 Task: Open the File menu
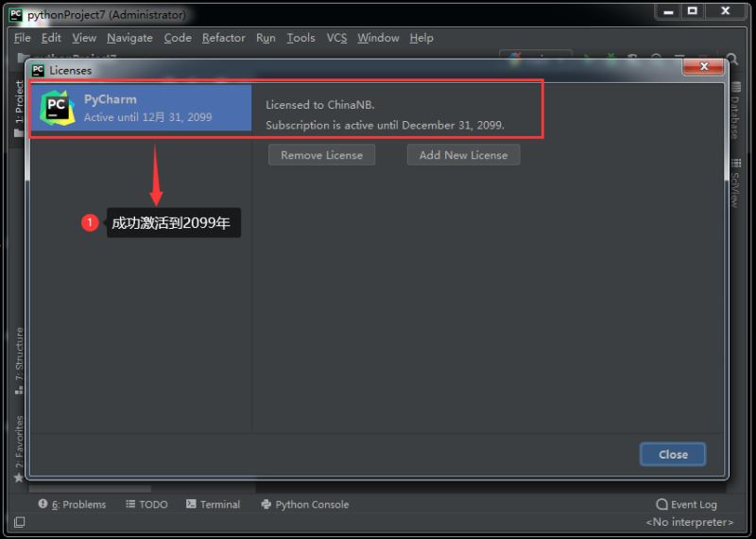22,38
